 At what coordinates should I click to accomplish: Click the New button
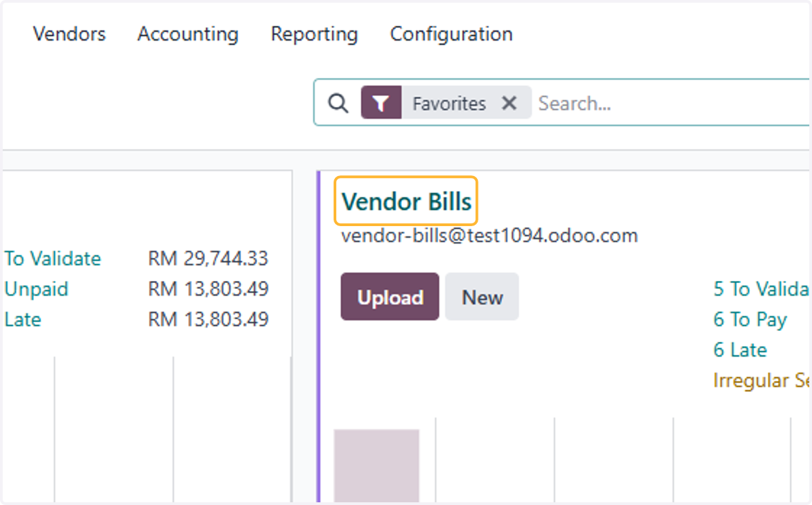[x=482, y=297]
